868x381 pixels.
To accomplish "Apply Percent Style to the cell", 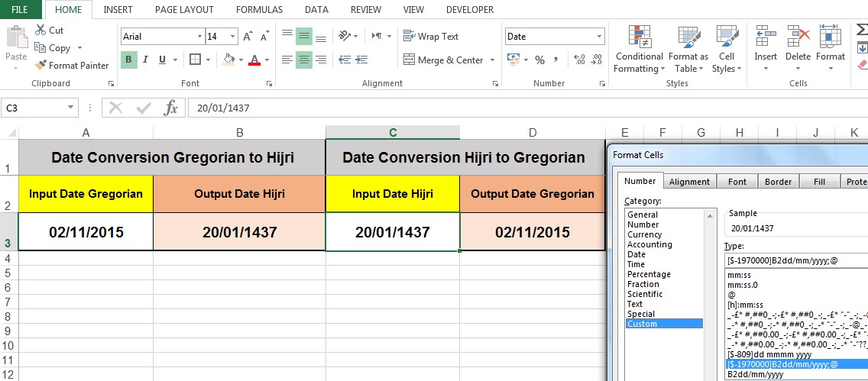I will click(539, 60).
